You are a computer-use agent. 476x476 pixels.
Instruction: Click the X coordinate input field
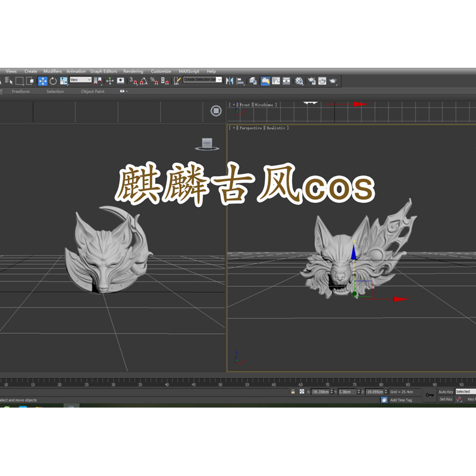pyautogui.click(x=320, y=392)
